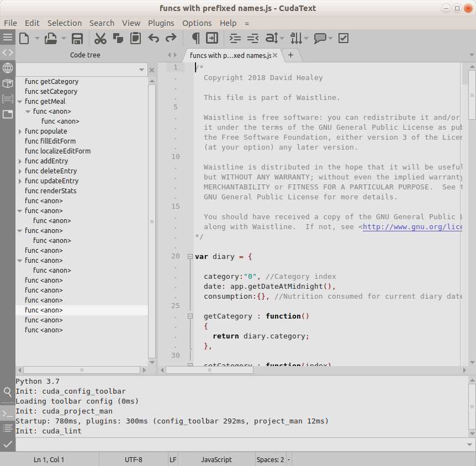Toggle word wrap toolbar button

tap(212, 38)
